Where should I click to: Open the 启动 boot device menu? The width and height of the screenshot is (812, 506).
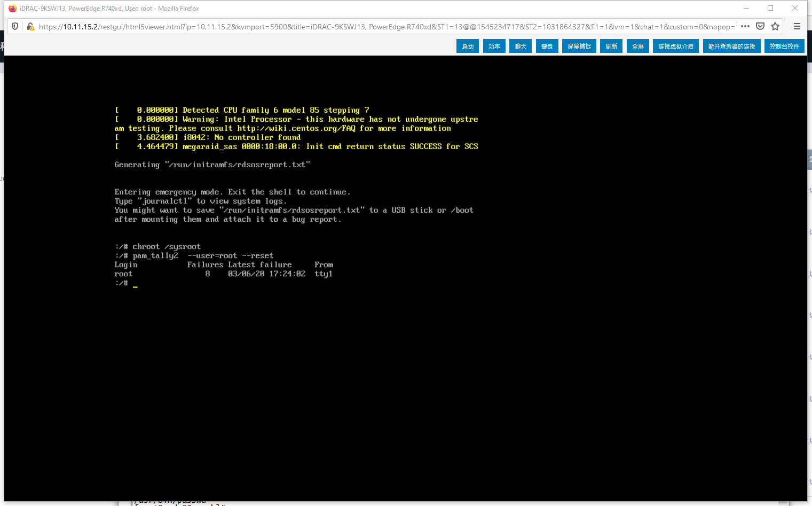point(467,46)
